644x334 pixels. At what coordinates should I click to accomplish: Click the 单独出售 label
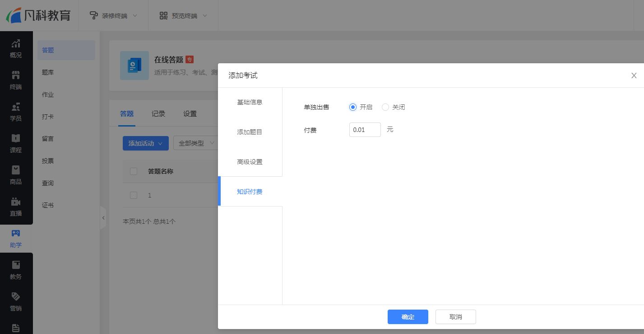click(x=316, y=107)
